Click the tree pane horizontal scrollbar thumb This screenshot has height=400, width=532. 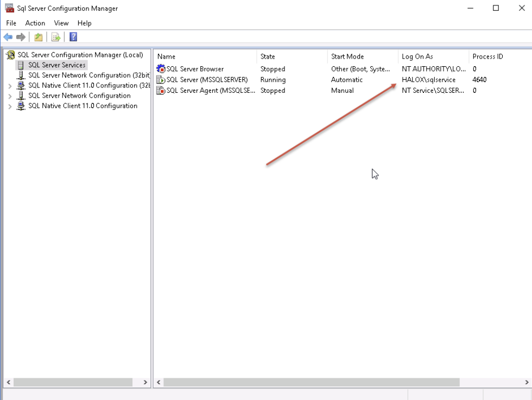click(73, 382)
